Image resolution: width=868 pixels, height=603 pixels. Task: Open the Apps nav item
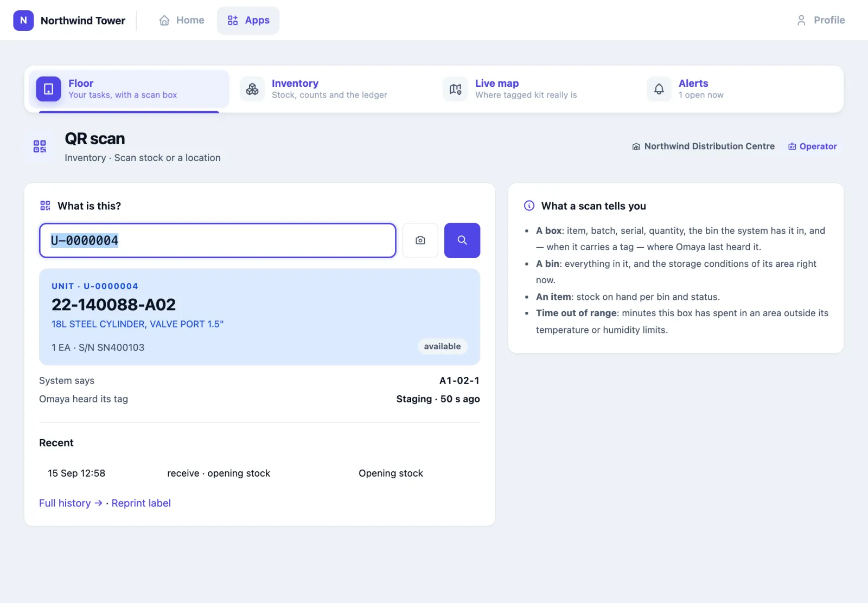pyautogui.click(x=248, y=20)
